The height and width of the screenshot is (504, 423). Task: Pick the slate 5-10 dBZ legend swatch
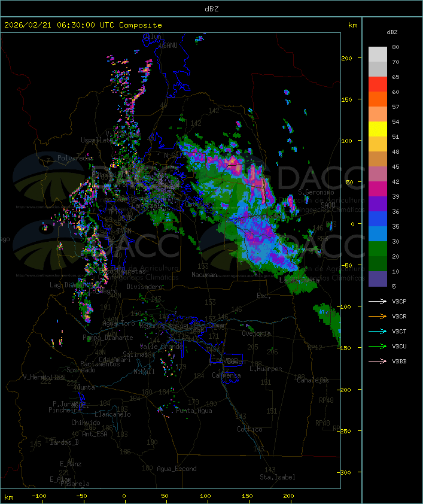[x=378, y=279]
